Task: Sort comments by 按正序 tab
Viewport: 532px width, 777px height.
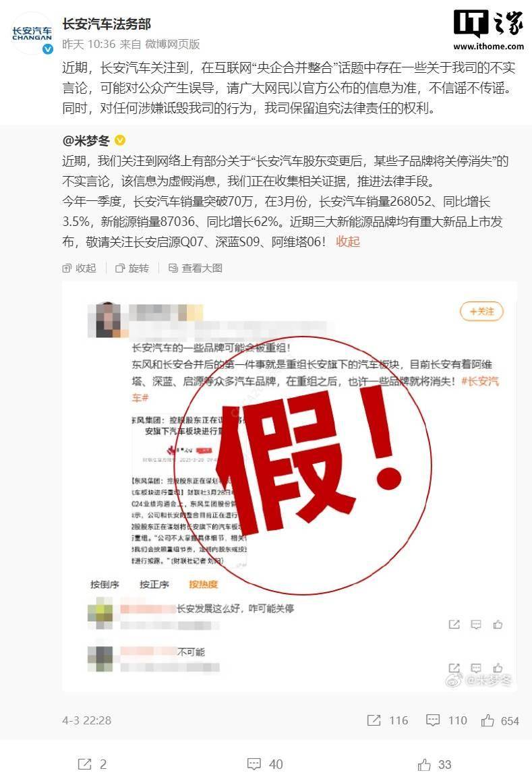Action: click(x=154, y=584)
